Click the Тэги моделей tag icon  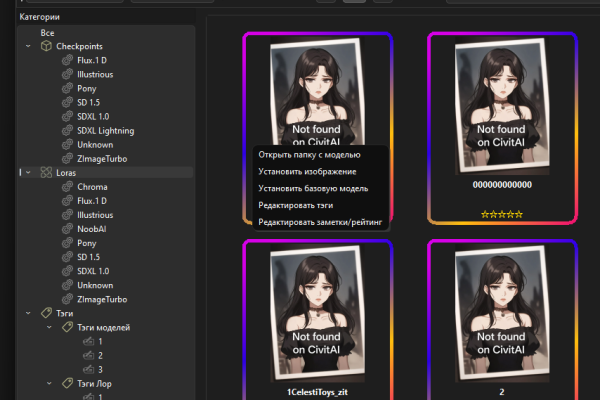click(x=67, y=327)
